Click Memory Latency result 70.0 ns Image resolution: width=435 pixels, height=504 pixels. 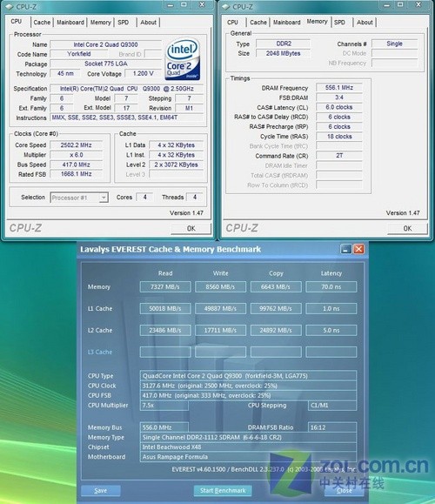click(x=331, y=286)
